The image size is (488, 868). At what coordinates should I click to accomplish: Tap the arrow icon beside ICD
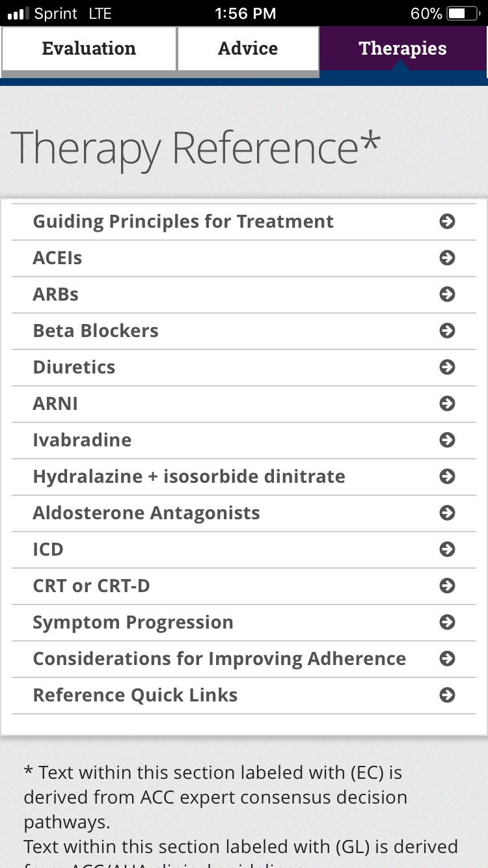pos(447,549)
